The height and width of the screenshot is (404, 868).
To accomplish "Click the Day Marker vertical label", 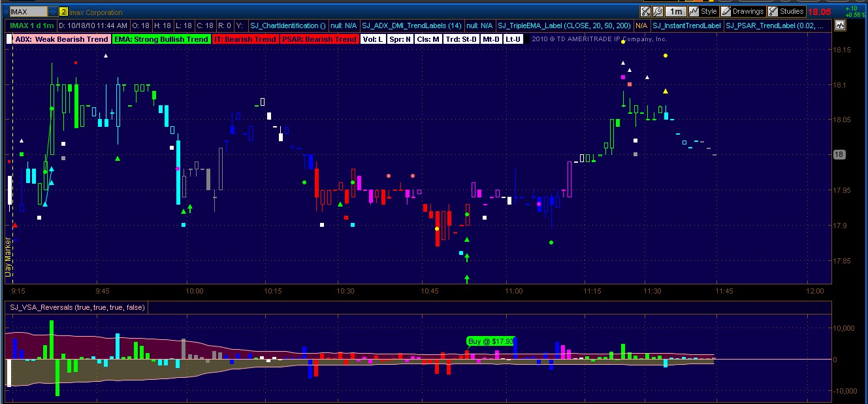I will (8, 258).
